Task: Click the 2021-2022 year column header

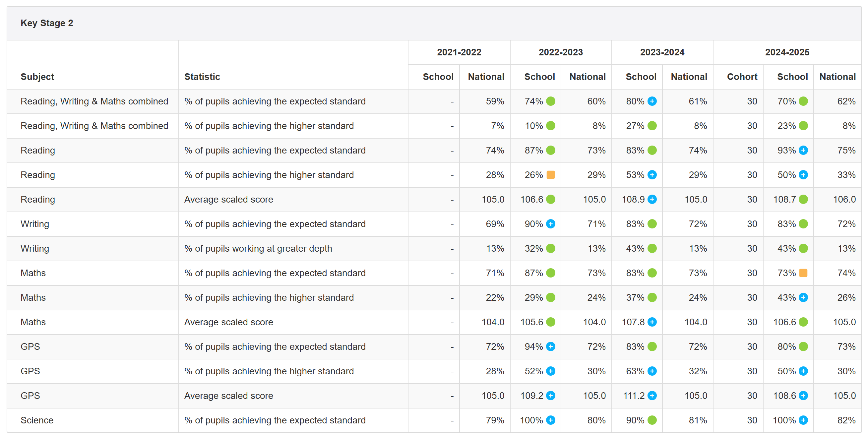Action: (459, 52)
